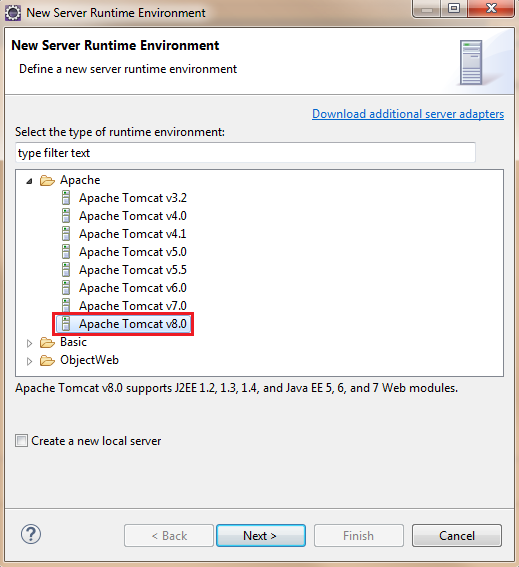
Task: Click the Apache folder icon
Action: coord(47,180)
